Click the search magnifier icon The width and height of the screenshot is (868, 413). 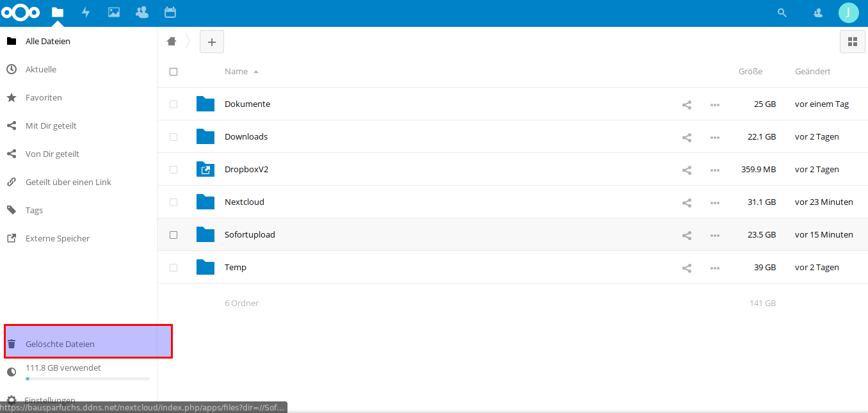[x=782, y=12]
